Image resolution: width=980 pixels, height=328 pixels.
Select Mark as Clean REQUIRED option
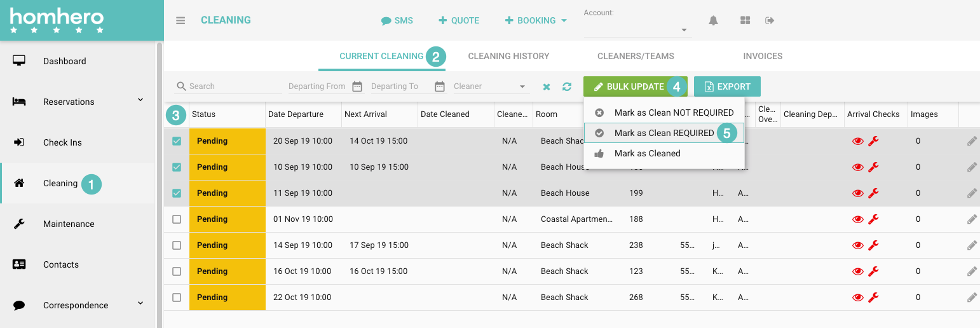[664, 133]
